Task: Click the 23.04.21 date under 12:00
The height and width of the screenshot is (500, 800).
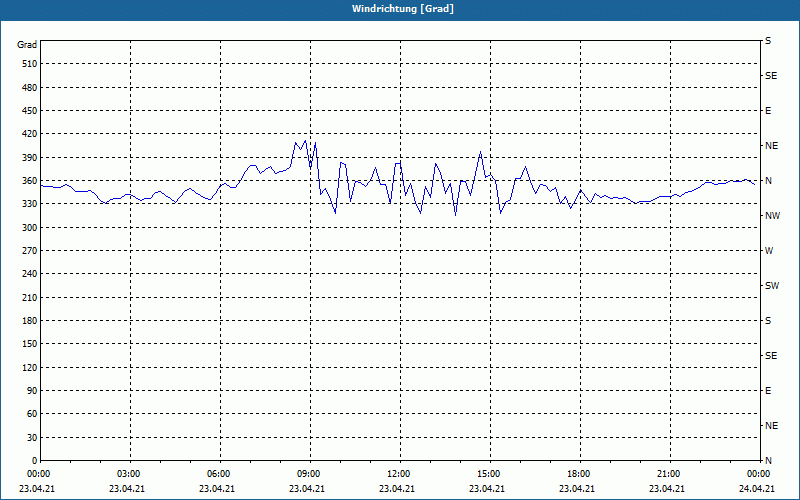Action: (x=396, y=489)
